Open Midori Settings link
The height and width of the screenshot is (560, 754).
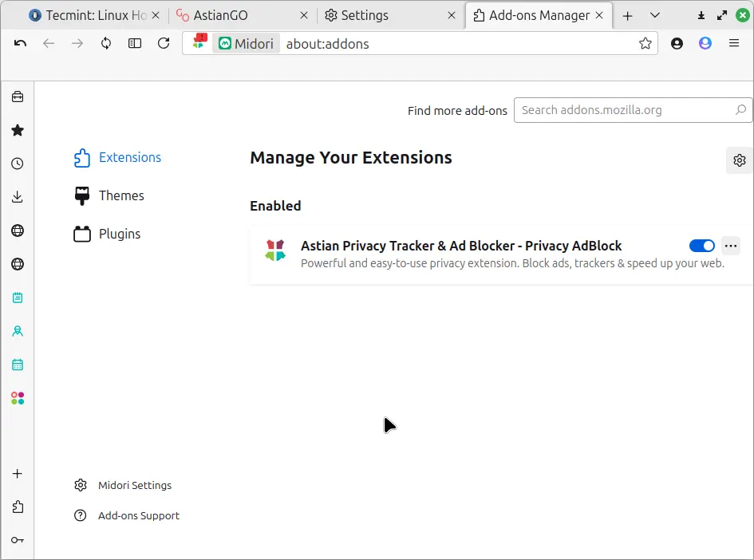click(x=134, y=485)
